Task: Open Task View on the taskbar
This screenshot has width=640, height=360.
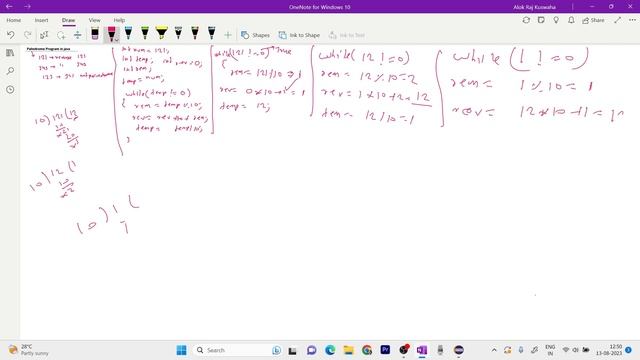Action: coord(292,350)
